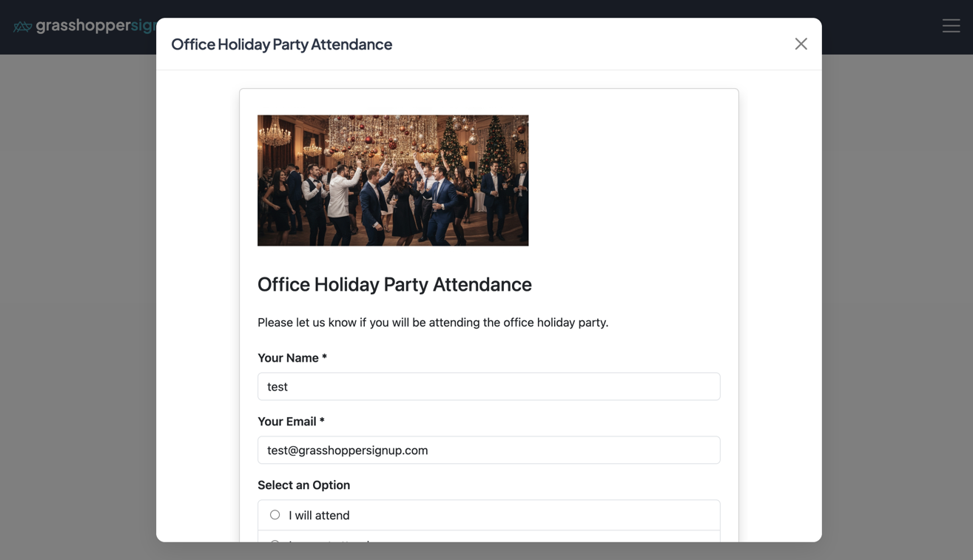Click the form heading 'Office Holiday Party Attendance'
973x560 pixels.
394,284
